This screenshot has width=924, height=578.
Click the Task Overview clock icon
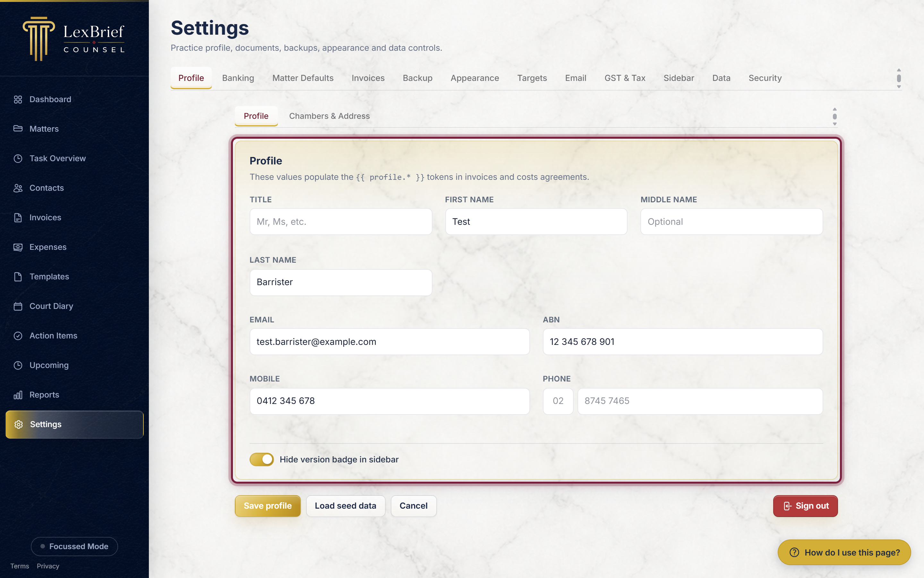(18, 158)
